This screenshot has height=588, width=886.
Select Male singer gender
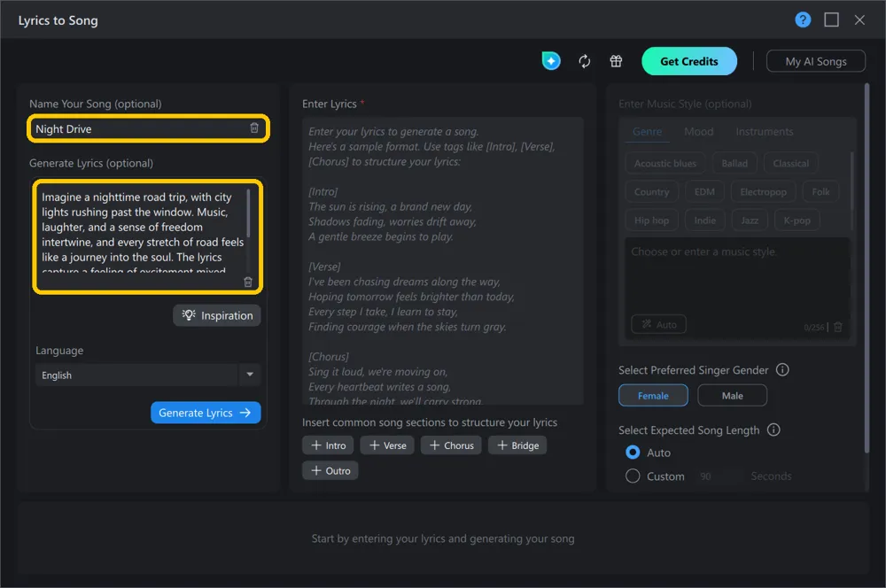[733, 395]
